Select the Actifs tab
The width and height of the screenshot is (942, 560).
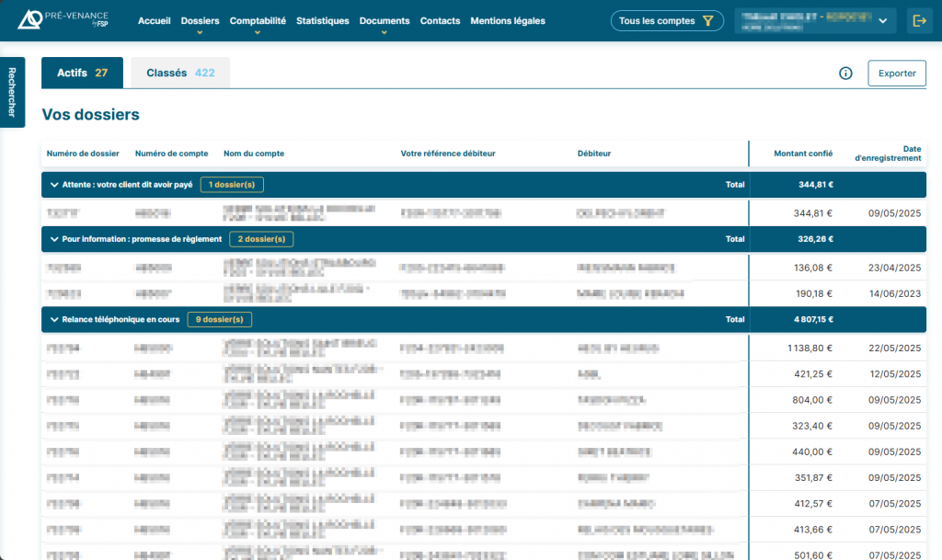point(82,73)
